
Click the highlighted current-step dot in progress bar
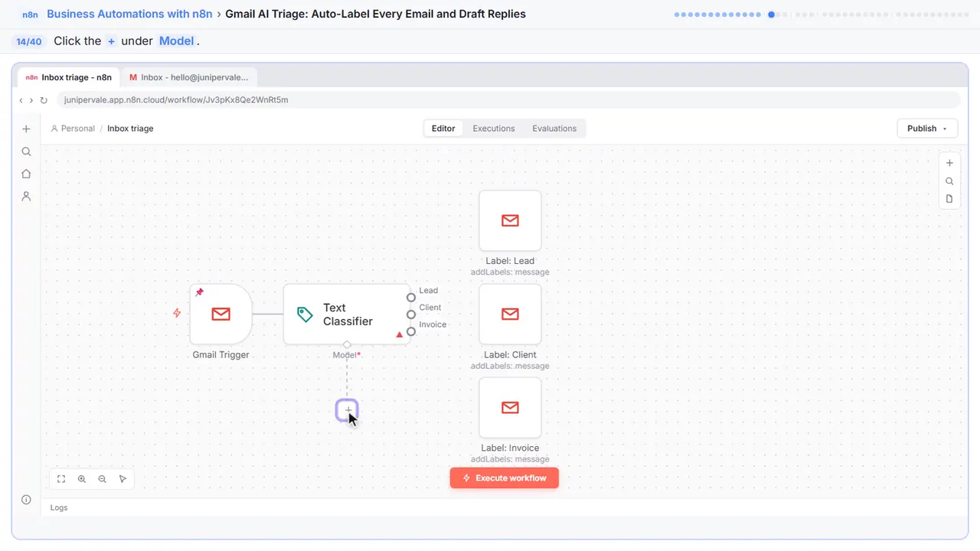[771, 15]
